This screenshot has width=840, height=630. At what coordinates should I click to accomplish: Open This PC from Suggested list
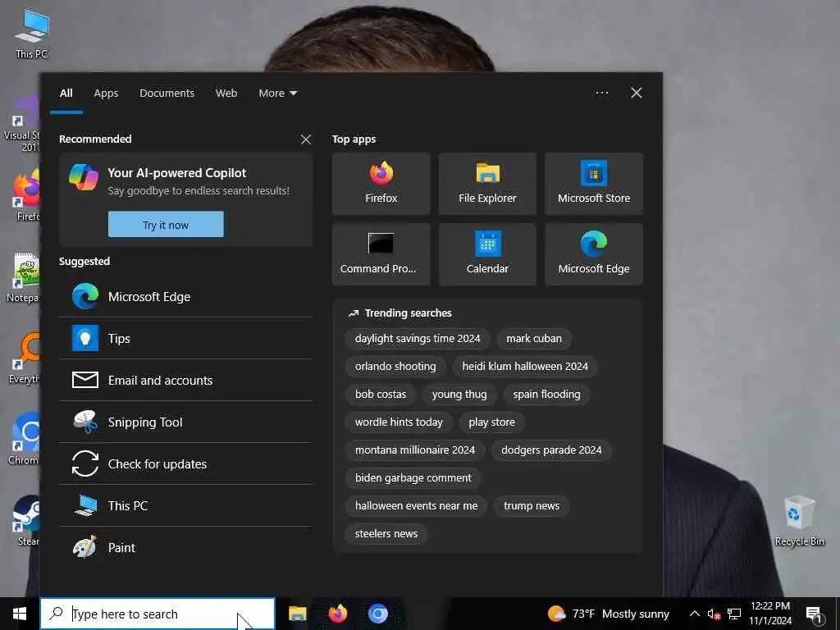186,505
